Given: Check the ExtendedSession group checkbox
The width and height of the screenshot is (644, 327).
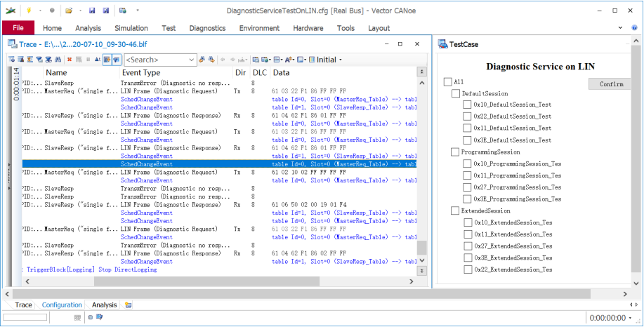Looking at the screenshot, I should tap(455, 211).
